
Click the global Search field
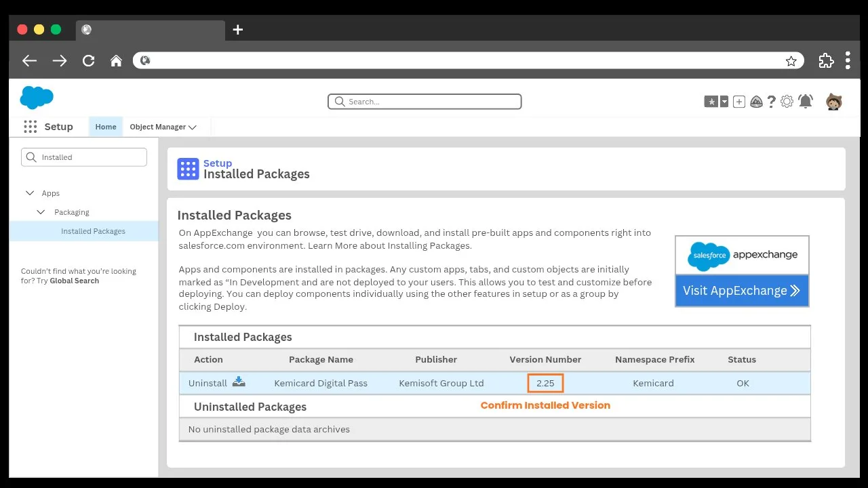425,102
